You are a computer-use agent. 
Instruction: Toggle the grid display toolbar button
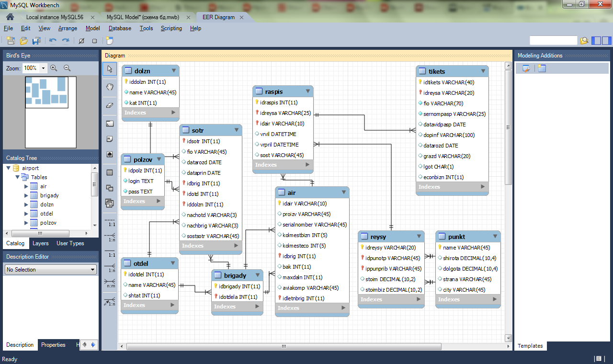(81, 41)
